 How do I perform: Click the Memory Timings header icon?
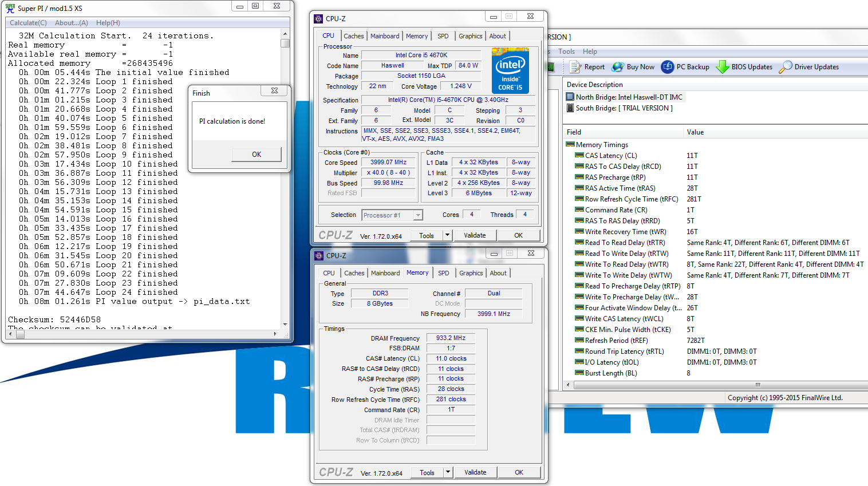tap(570, 145)
